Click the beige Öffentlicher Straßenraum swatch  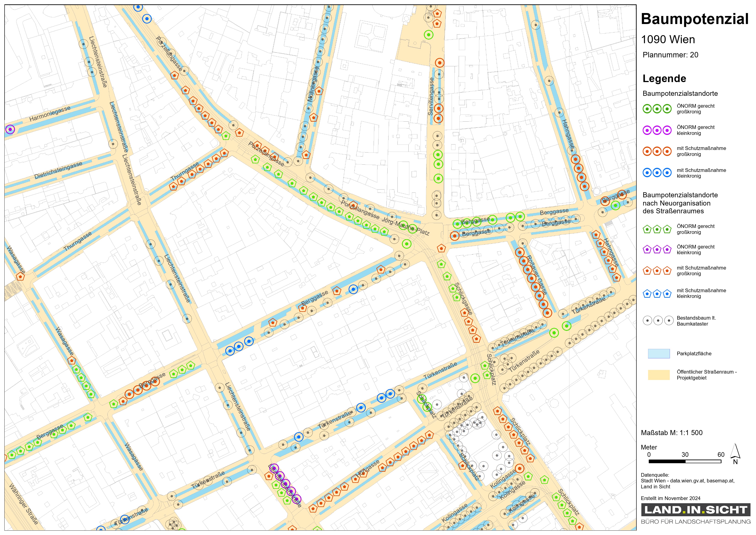point(659,374)
